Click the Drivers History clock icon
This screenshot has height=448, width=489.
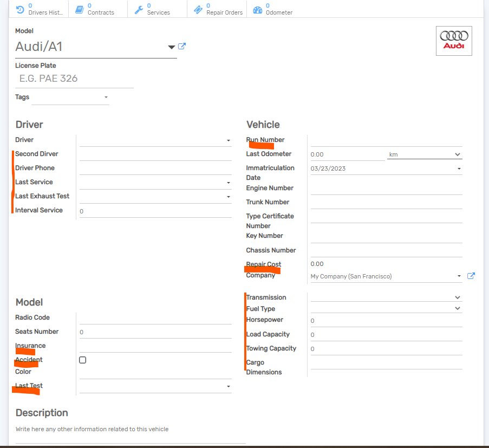click(20, 9)
